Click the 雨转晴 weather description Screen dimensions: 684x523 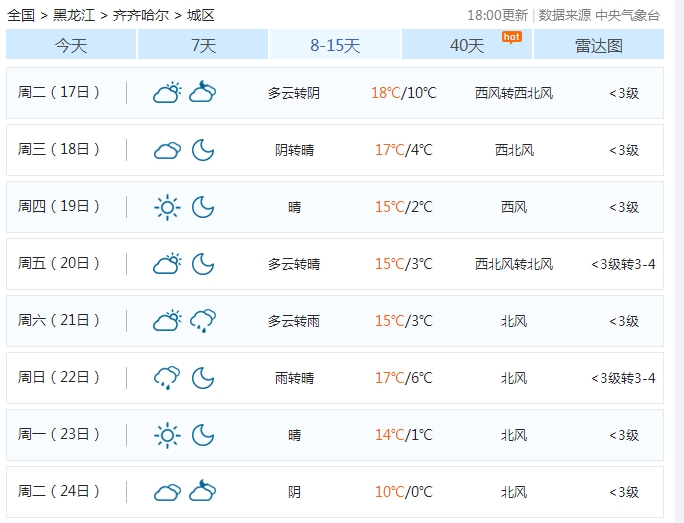tap(294, 378)
